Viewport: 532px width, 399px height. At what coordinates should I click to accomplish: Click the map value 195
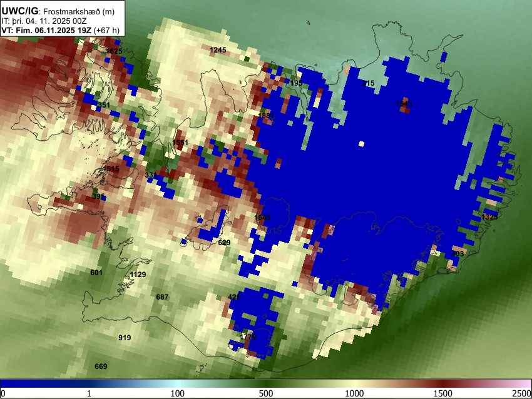pyautogui.click(x=296, y=83)
